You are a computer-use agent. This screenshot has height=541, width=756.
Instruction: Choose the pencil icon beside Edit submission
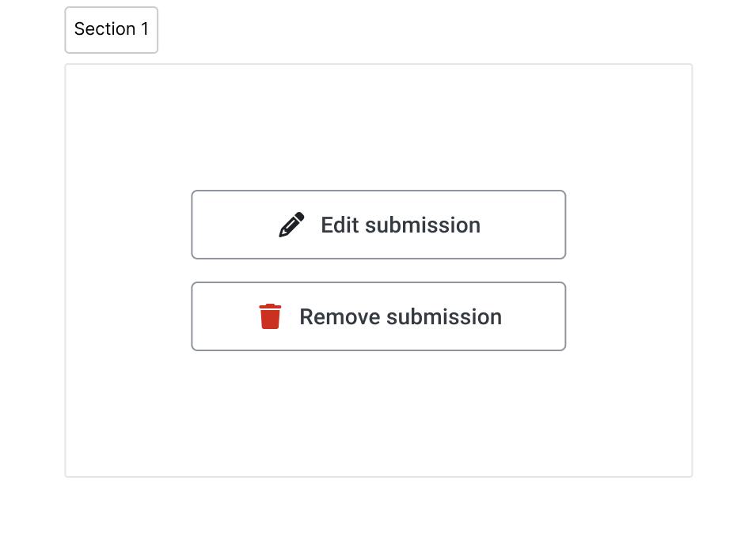(291, 225)
